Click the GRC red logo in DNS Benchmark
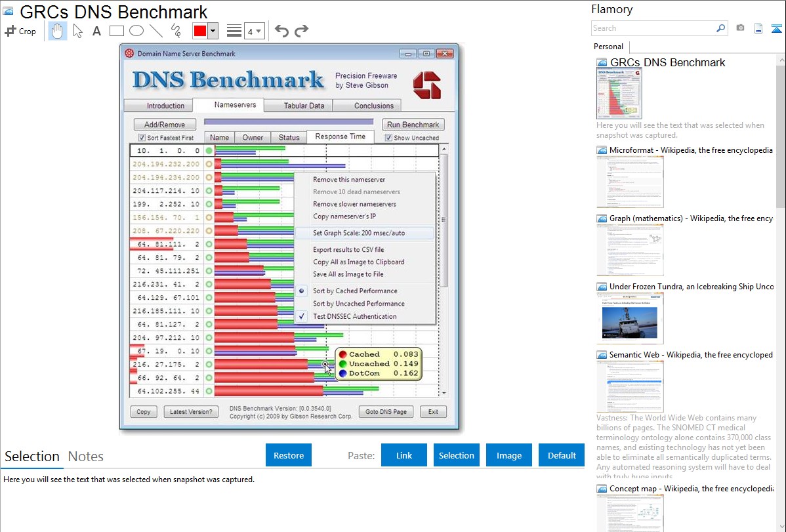Screen dimensions: 786x532 pyautogui.click(x=427, y=85)
